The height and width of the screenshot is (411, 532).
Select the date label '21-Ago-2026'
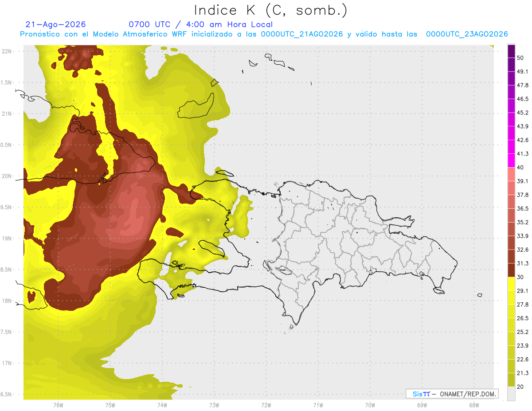pyautogui.click(x=56, y=24)
